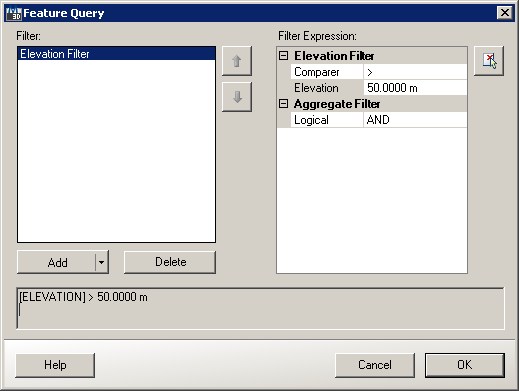The height and width of the screenshot is (391, 519).
Task: Move selected filter up with arrow button
Action: click(237, 61)
